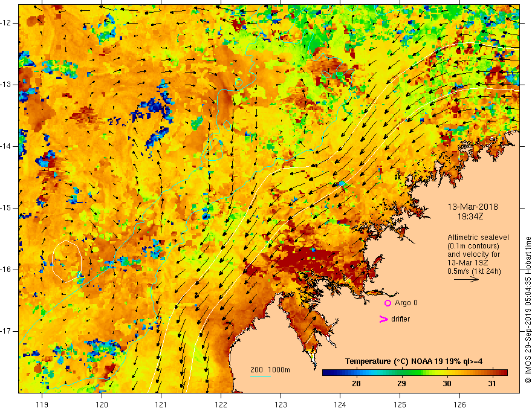
Task: Click the temperature color bar
Action: (x=415, y=373)
